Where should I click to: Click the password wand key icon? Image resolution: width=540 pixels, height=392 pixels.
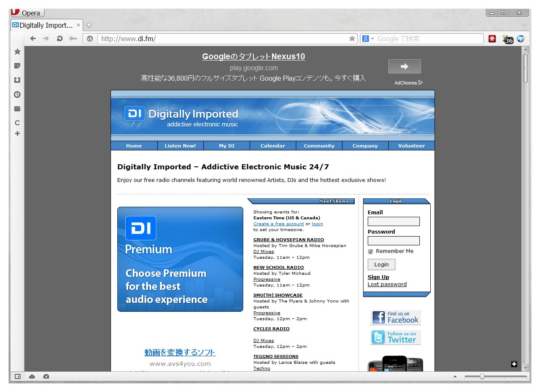coord(73,39)
